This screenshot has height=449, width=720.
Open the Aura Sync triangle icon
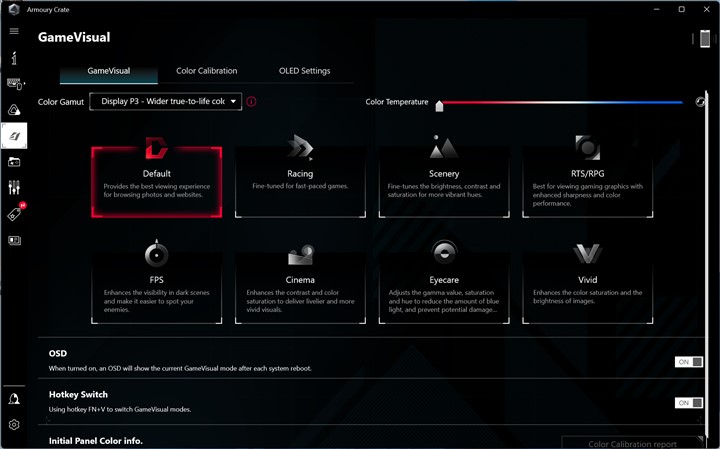14,110
